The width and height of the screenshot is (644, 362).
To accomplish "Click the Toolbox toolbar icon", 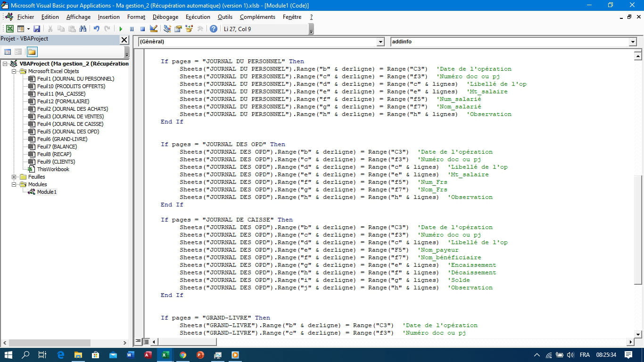I will [x=200, y=29].
